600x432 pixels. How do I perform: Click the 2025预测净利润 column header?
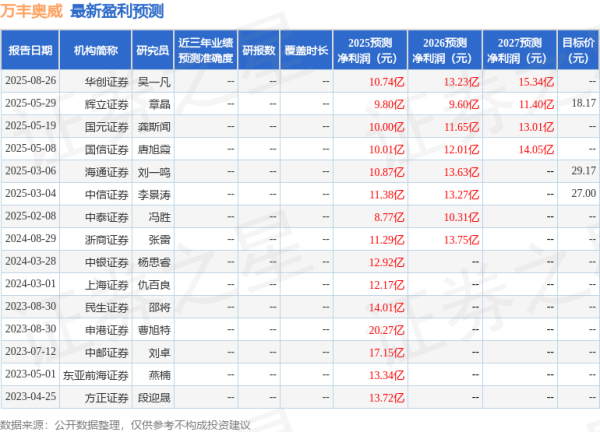pos(370,50)
